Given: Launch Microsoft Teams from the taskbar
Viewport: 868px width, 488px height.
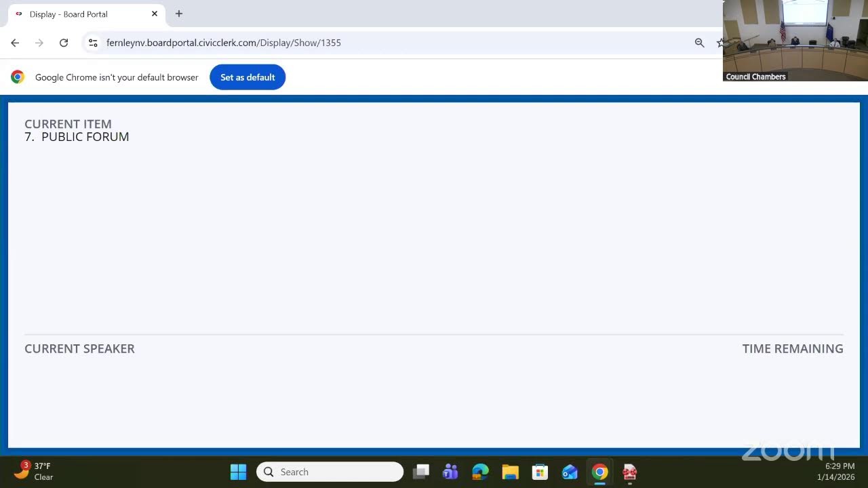Looking at the screenshot, I should coord(450,472).
